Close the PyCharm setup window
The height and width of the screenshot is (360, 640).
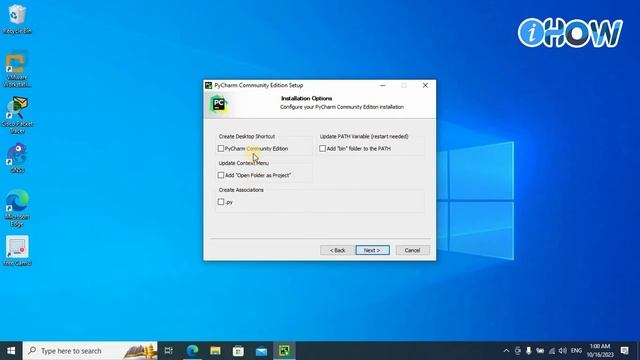(425, 85)
